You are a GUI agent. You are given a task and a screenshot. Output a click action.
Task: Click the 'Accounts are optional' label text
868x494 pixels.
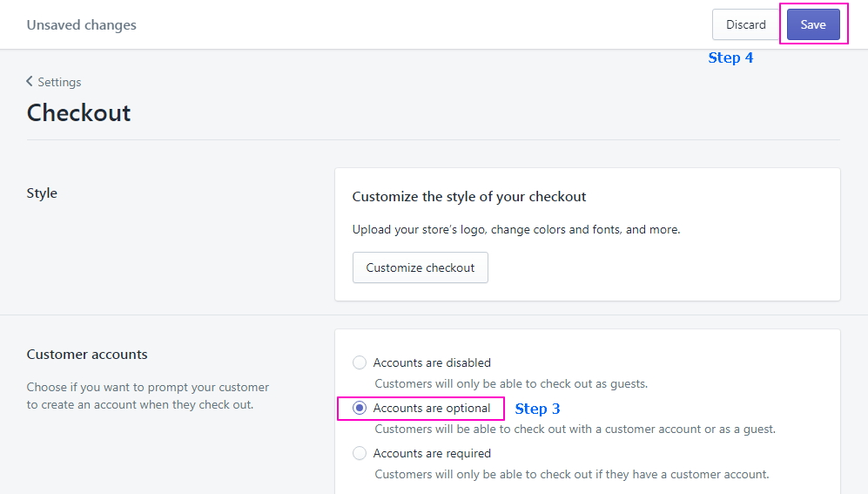(432, 408)
